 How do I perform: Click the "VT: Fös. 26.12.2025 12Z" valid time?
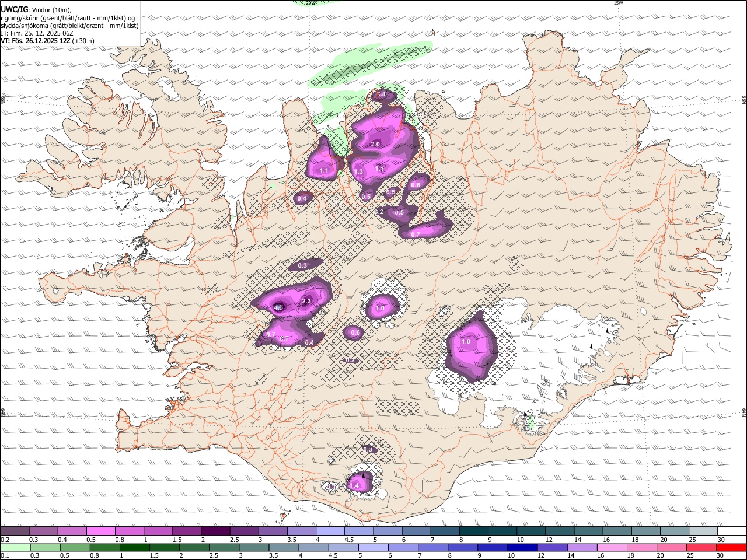pos(36,41)
